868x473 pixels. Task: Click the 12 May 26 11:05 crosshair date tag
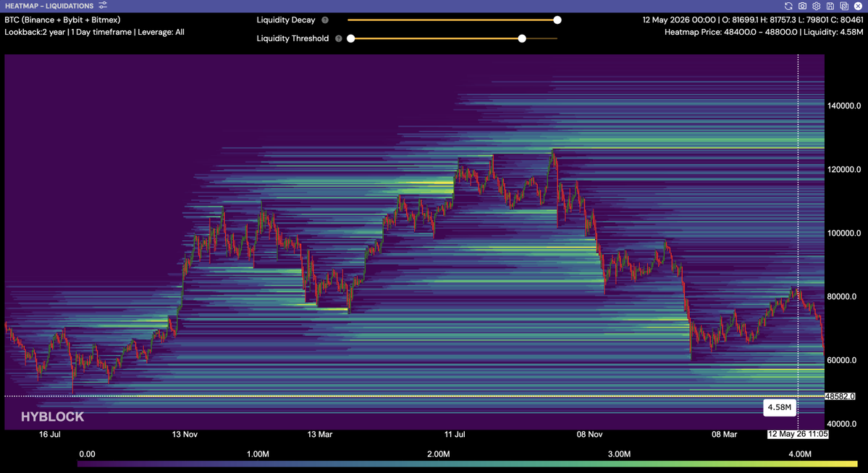(x=798, y=434)
